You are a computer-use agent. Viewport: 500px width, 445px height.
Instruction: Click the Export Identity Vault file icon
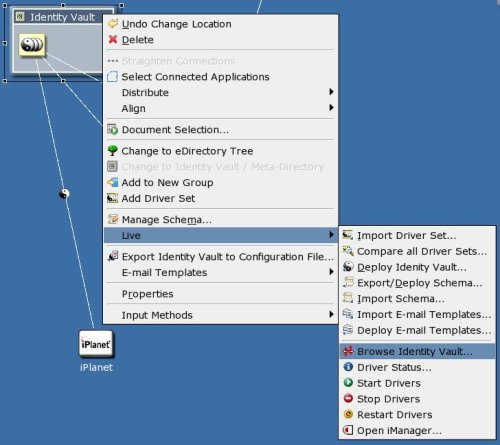[x=113, y=256]
